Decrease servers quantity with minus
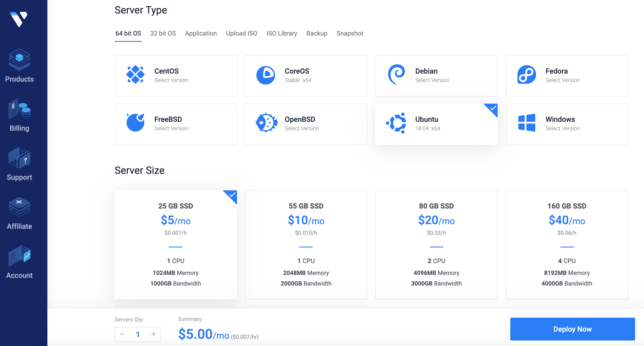This screenshot has width=644, height=346. click(x=122, y=334)
